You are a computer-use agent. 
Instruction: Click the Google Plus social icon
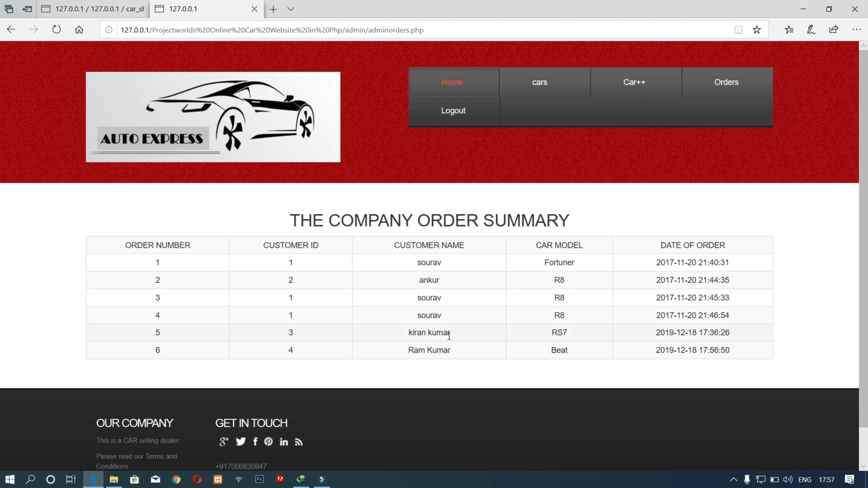tap(224, 441)
